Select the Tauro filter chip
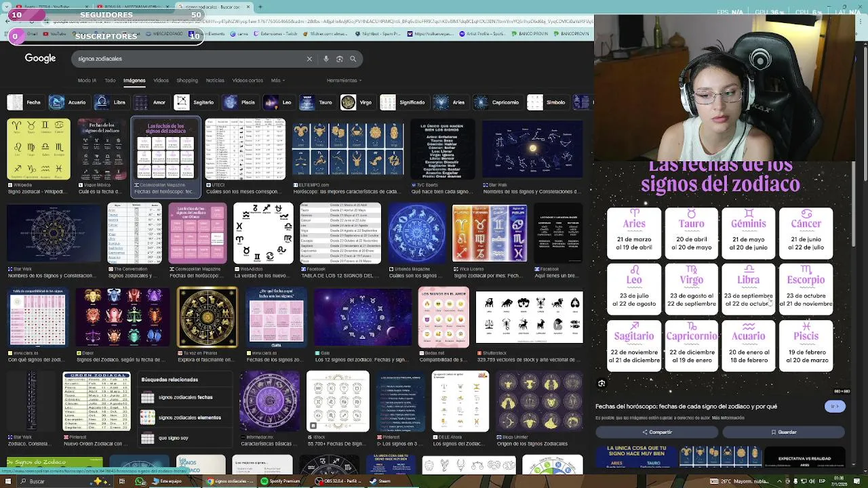This screenshot has height=488, width=868. click(317, 102)
